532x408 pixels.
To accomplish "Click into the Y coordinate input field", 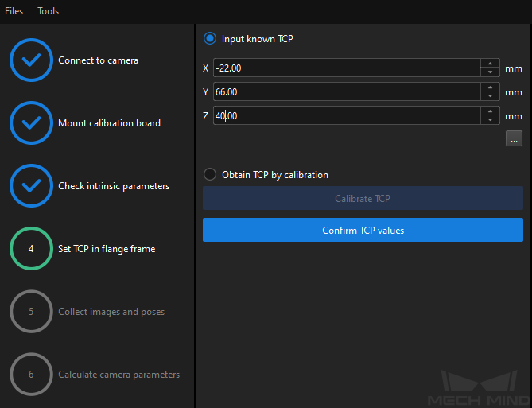I will 347,91.
